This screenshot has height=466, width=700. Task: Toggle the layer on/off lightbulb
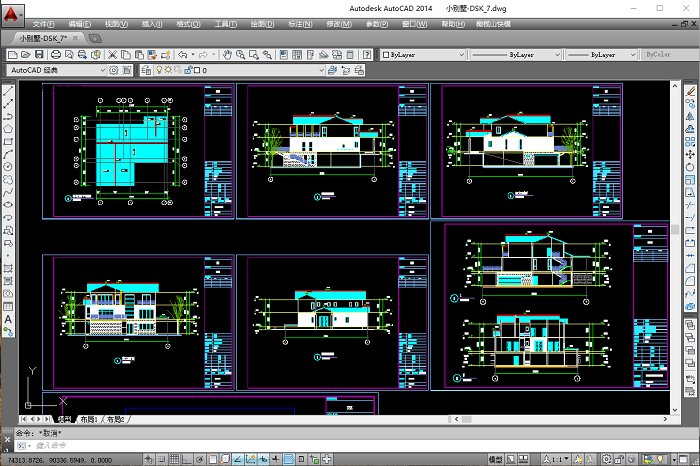tap(158, 70)
